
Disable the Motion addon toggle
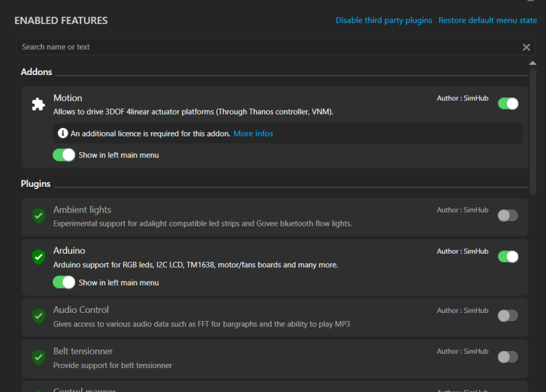coord(508,104)
